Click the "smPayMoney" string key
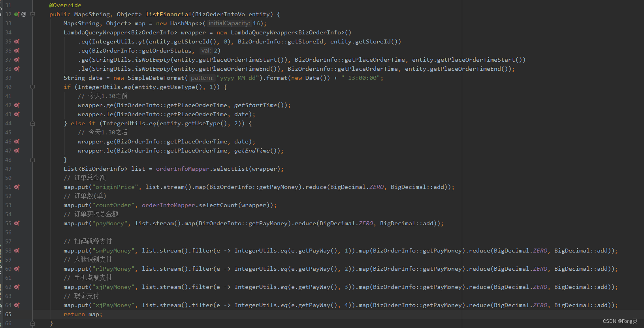The width and height of the screenshot is (644, 328). click(x=113, y=251)
